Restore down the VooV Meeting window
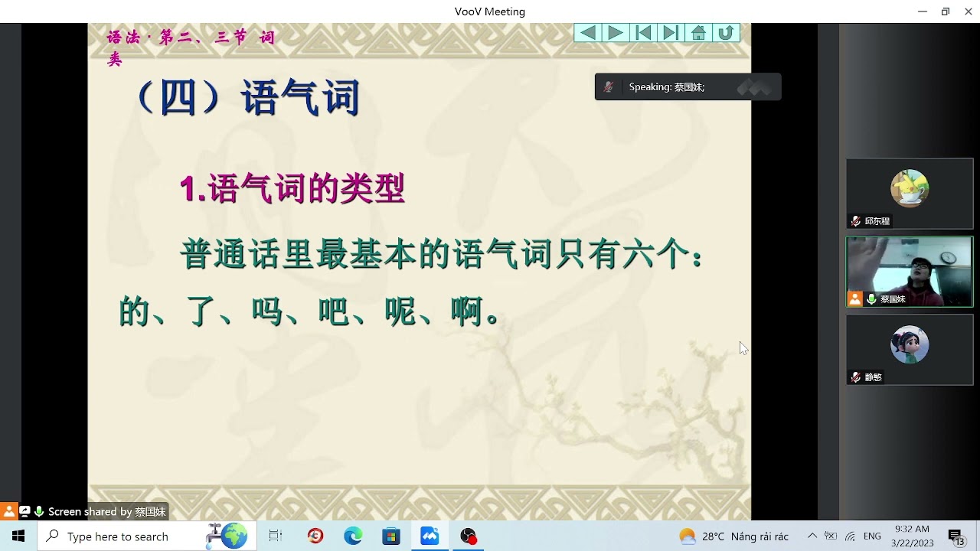The width and height of the screenshot is (980, 551). (x=946, y=11)
